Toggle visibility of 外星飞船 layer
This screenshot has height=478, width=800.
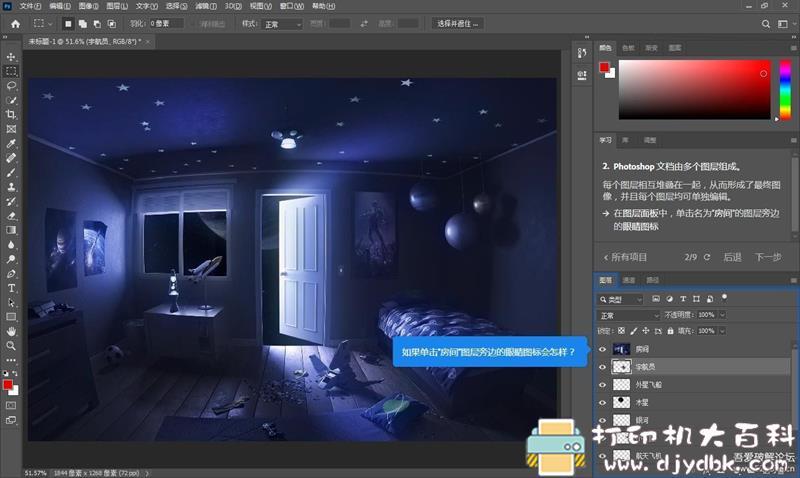click(603, 385)
